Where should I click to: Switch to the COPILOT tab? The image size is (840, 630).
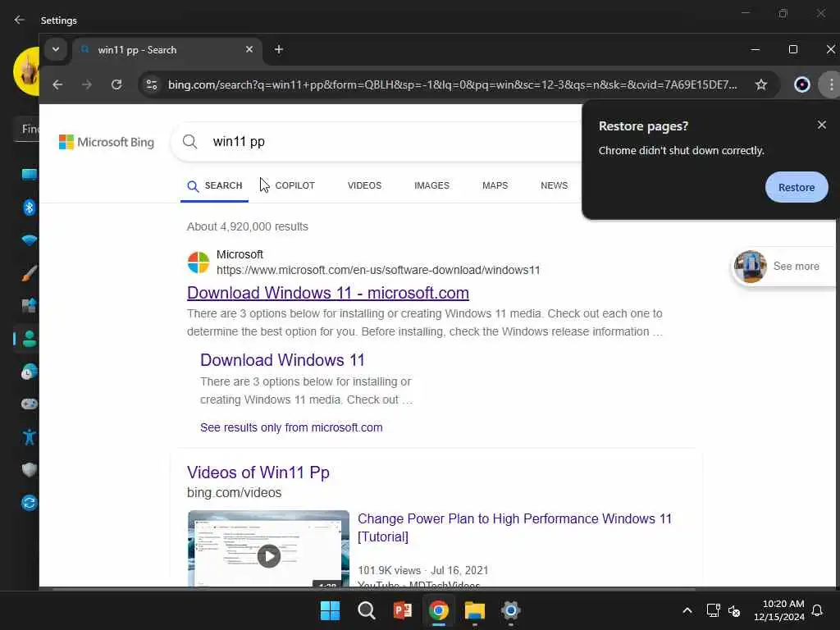[294, 186]
